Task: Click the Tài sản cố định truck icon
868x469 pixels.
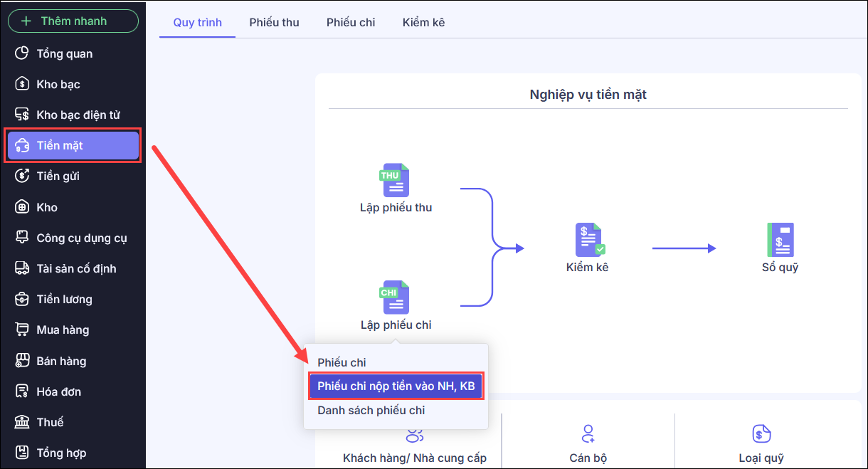Action: click(x=23, y=268)
